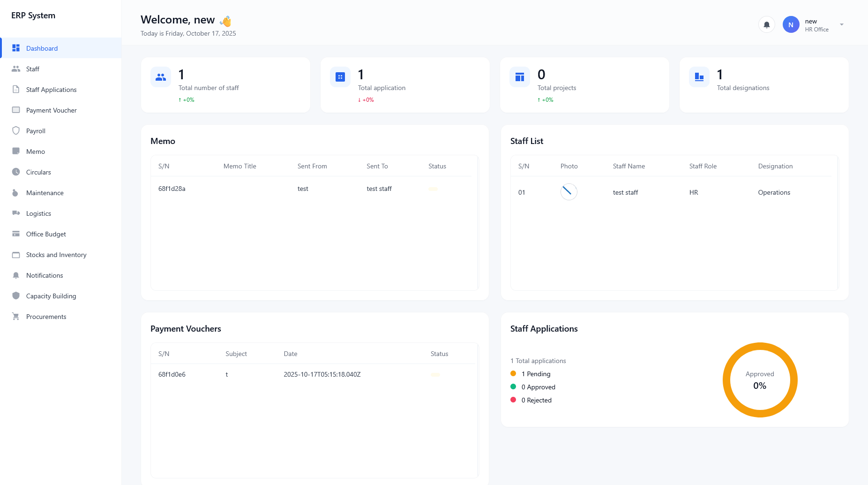This screenshot has width=868, height=485.
Task: Open Staff Applications in sidebar
Action: pyautogui.click(x=61, y=90)
